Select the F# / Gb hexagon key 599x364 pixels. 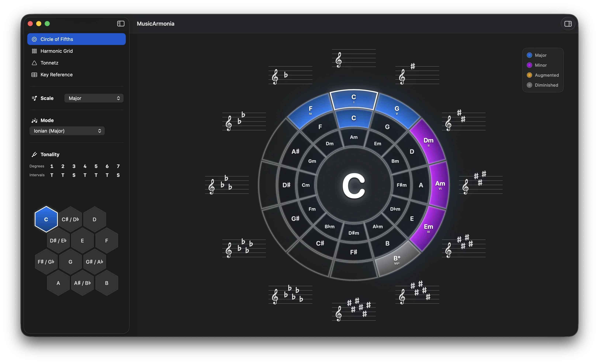(x=46, y=262)
